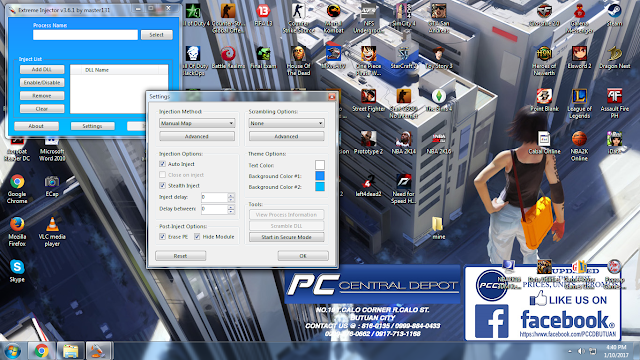Open the League of Legends desktop icon

579,104
